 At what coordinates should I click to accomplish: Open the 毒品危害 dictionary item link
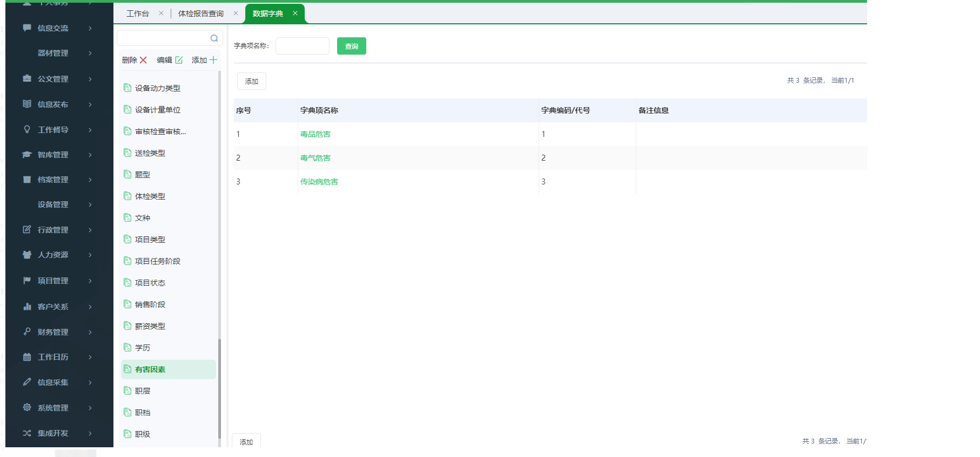[316, 134]
